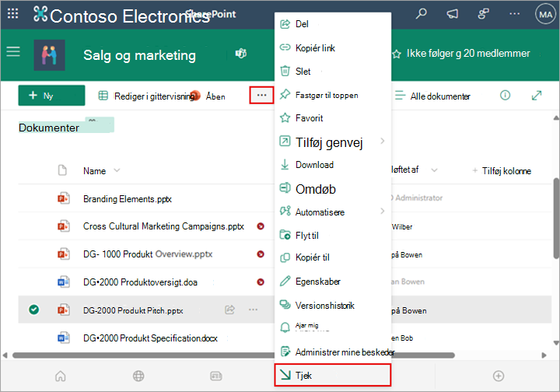Open the app launcher waffle icon

[x=13, y=14]
